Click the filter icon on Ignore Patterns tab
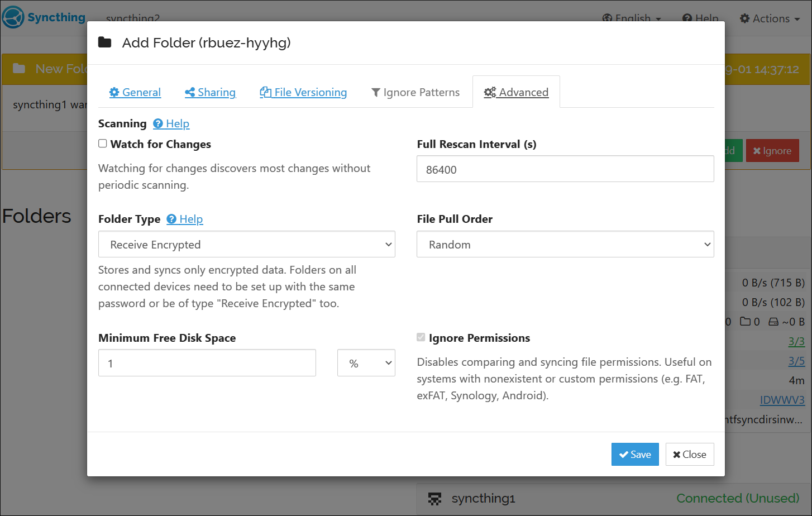This screenshot has height=516, width=812. coord(376,93)
